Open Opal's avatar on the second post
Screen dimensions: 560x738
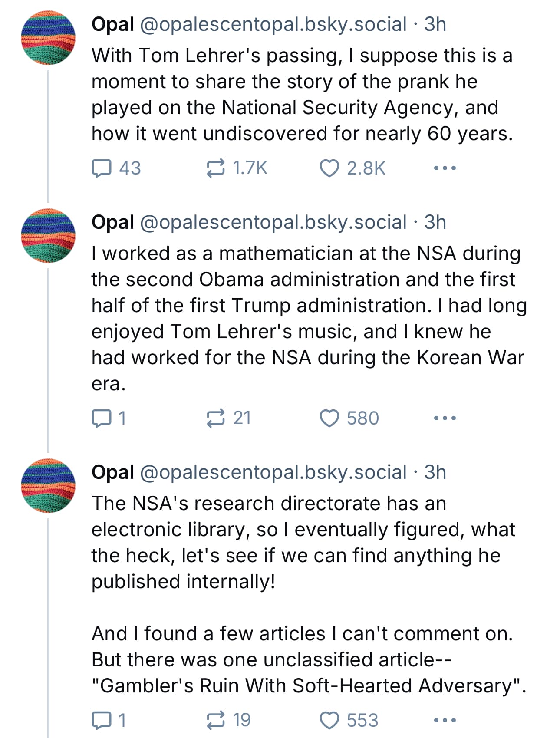48,236
